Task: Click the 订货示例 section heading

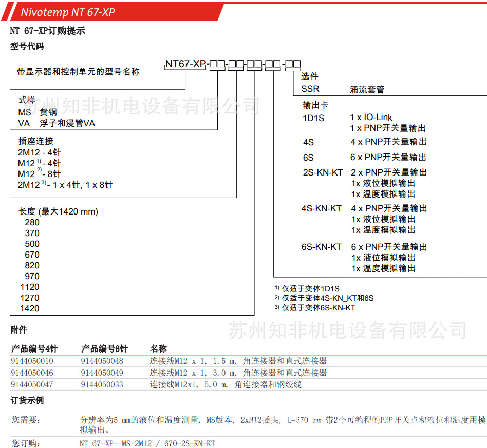Action: [27, 401]
